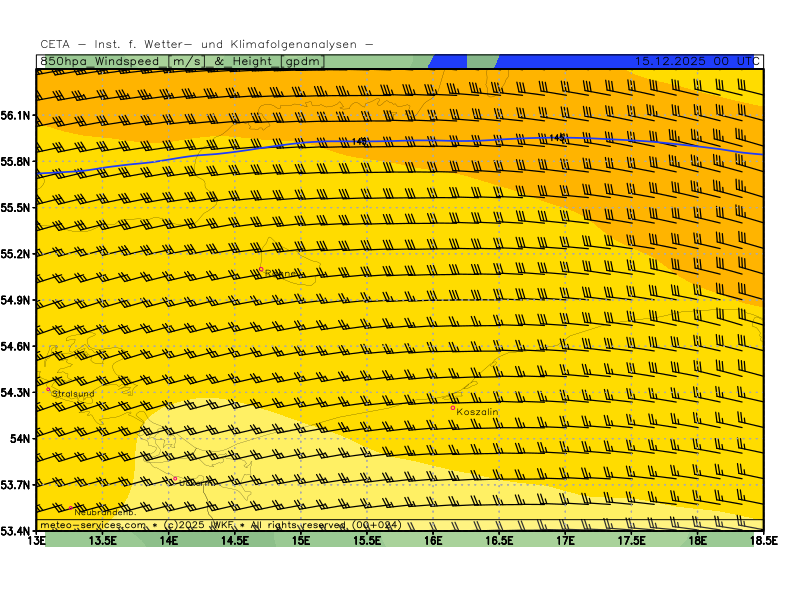Click the red Stralsund city marker
800x600 pixels.
pos(48,389)
